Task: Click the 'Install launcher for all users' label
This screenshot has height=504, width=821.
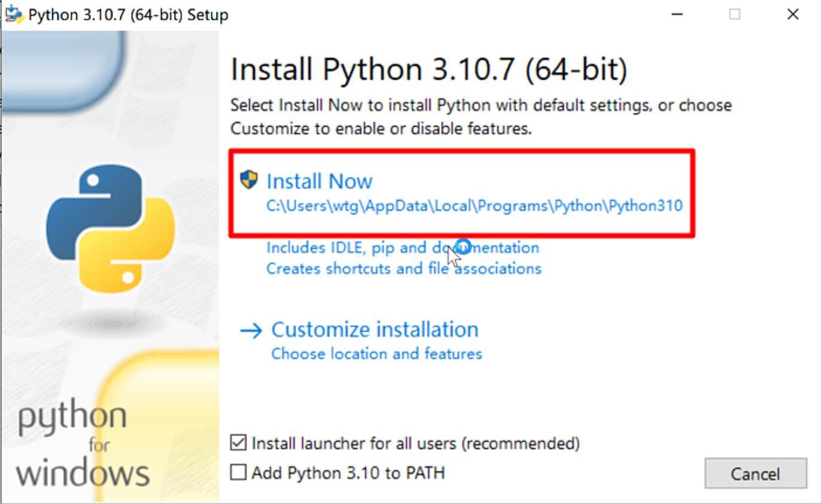Action: pos(416,444)
